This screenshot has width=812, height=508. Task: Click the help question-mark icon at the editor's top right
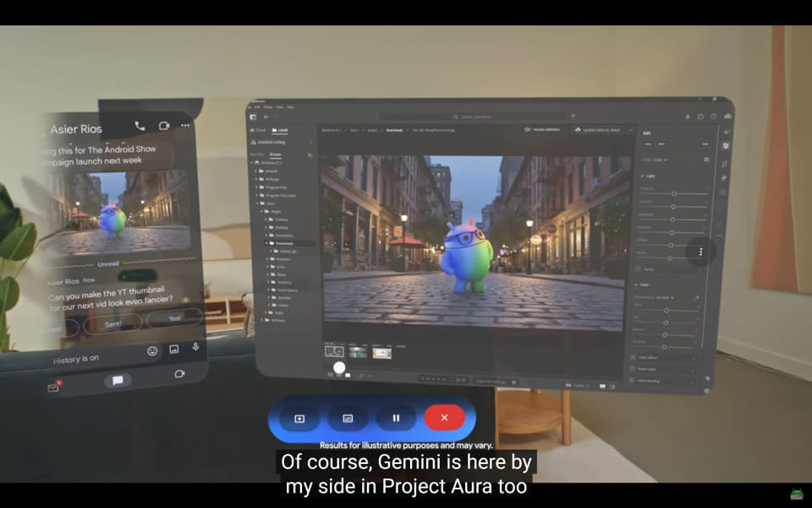point(714,117)
